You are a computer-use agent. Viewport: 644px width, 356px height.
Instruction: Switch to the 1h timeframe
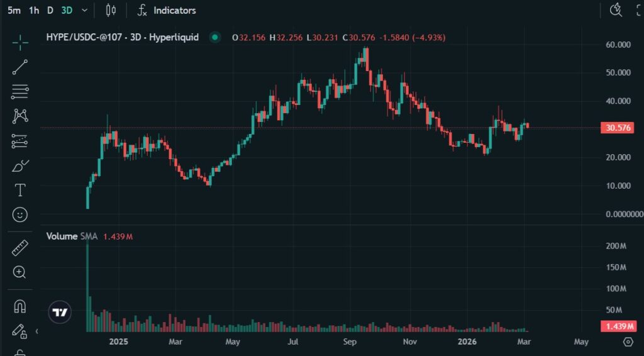34,11
